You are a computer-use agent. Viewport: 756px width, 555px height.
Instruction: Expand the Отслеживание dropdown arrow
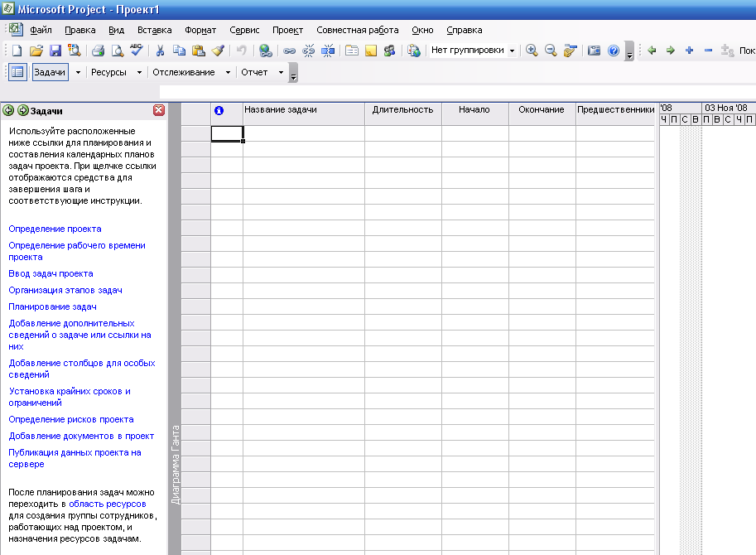(228, 72)
